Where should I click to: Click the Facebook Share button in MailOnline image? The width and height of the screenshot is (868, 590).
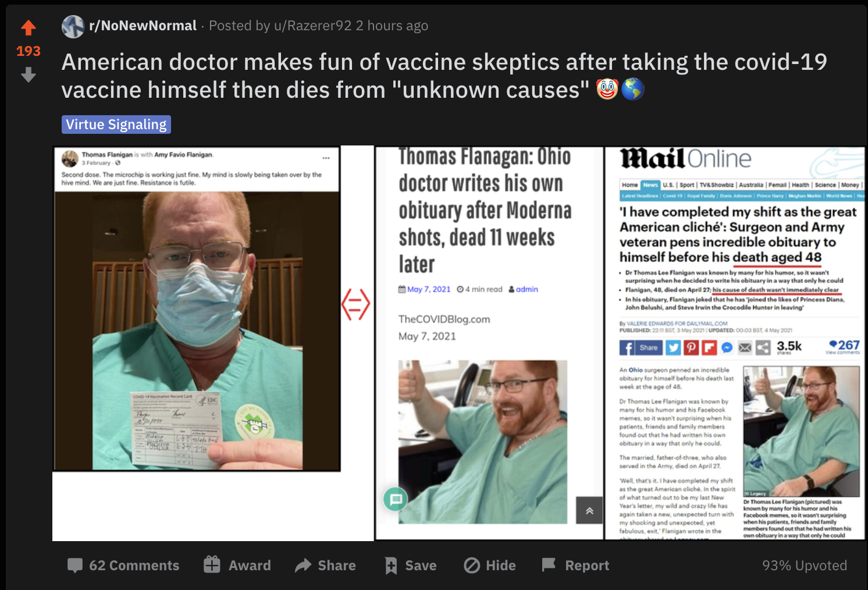click(641, 348)
